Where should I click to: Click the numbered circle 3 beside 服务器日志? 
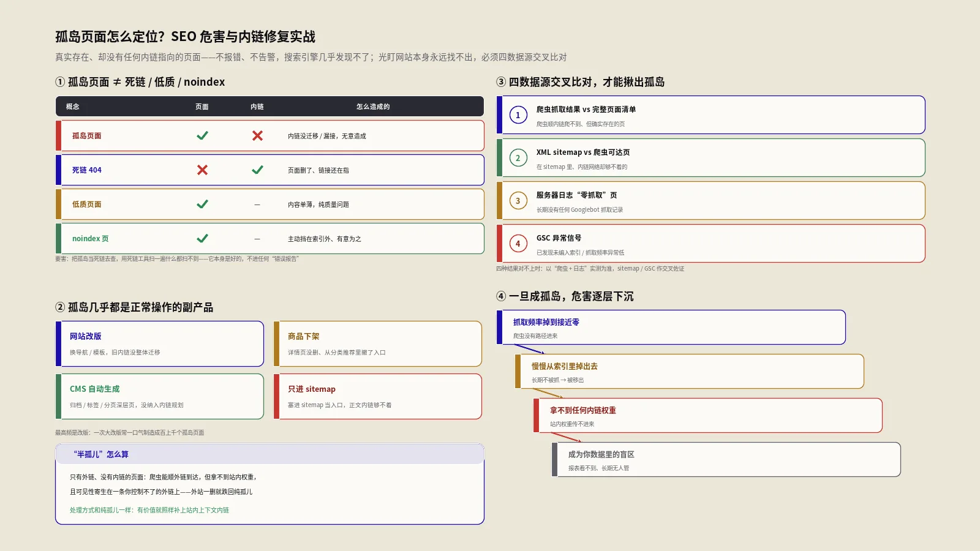point(518,201)
